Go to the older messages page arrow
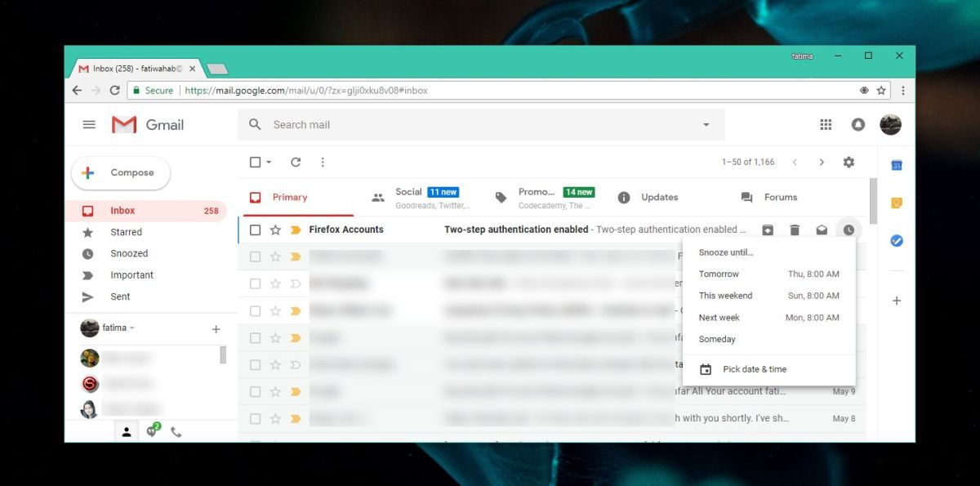The height and width of the screenshot is (486, 980). click(822, 163)
